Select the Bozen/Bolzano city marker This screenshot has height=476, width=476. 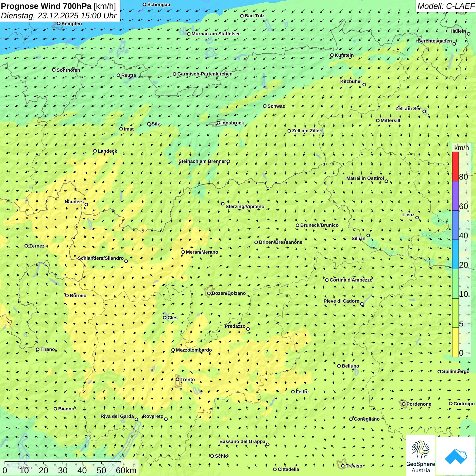click(x=209, y=293)
